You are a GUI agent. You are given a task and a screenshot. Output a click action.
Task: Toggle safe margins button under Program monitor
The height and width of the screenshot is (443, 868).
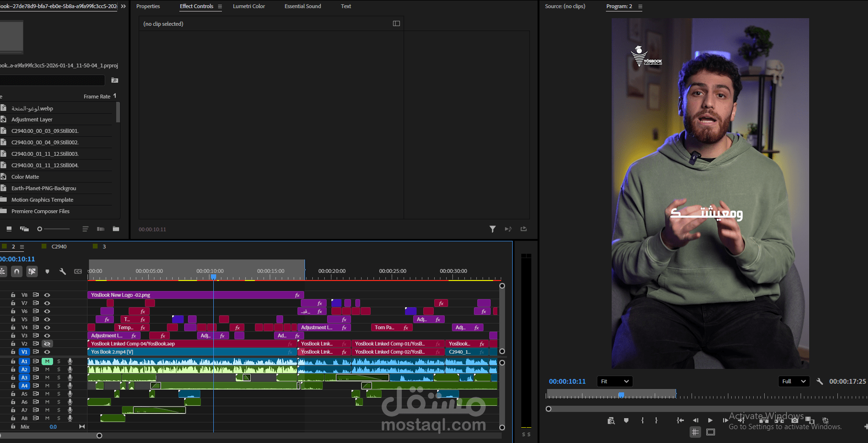coord(711,432)
